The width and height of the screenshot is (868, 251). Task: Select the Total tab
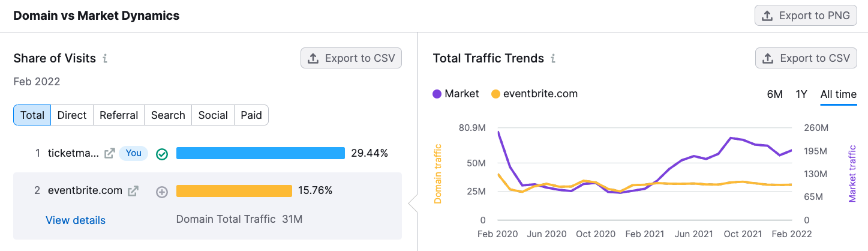[32, 115]
